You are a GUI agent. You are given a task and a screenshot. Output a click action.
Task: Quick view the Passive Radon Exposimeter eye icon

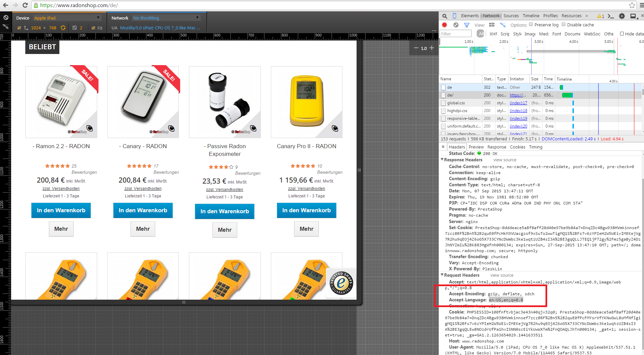pyautogui.click(x=253, y=128)
